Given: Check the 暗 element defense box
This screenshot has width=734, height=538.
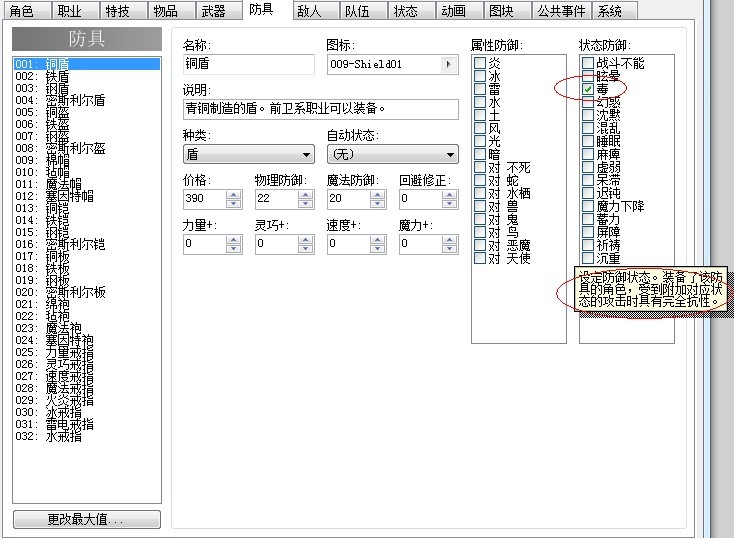Looking at the screenshot, I should coord(480,154).
